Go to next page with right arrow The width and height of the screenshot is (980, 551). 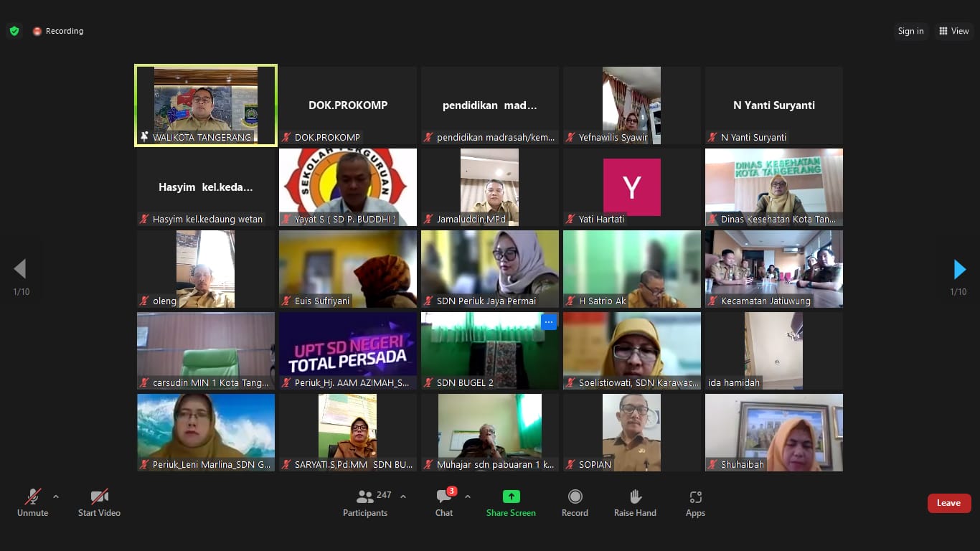[959, 269]
